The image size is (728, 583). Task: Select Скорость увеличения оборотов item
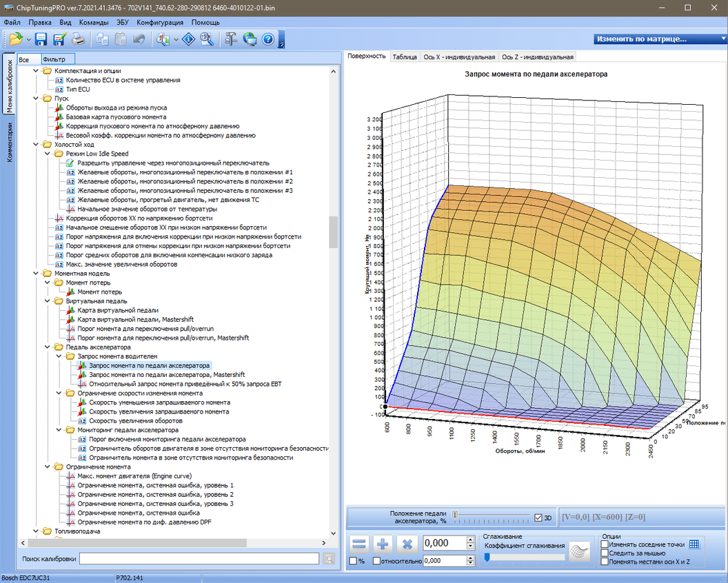(136, 421)
